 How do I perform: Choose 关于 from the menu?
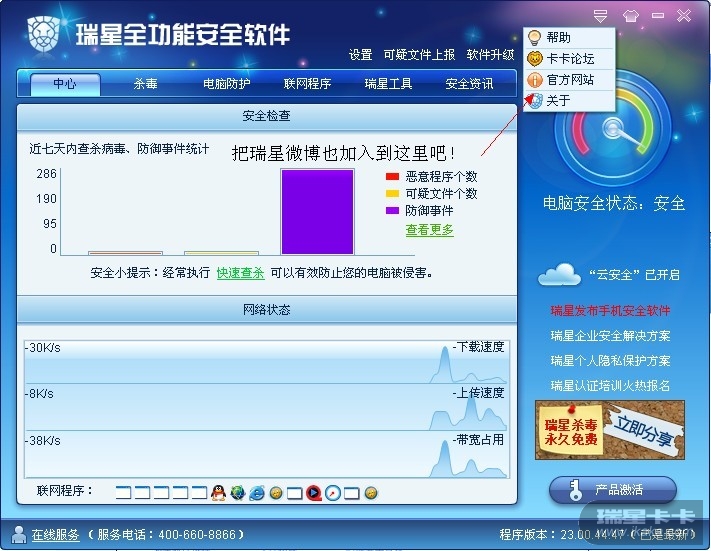(x=569, y=101)
